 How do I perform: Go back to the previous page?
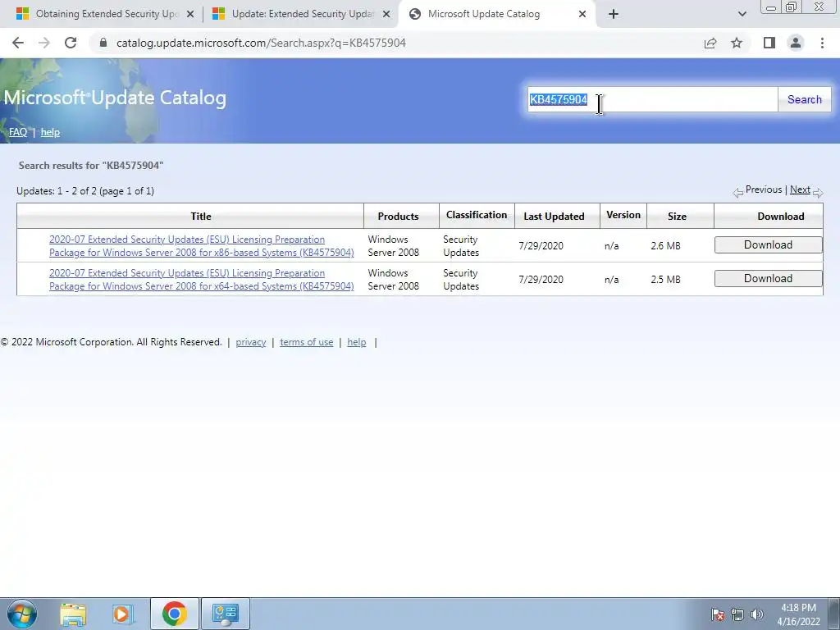pyautogui.click(x=18, y=43)
